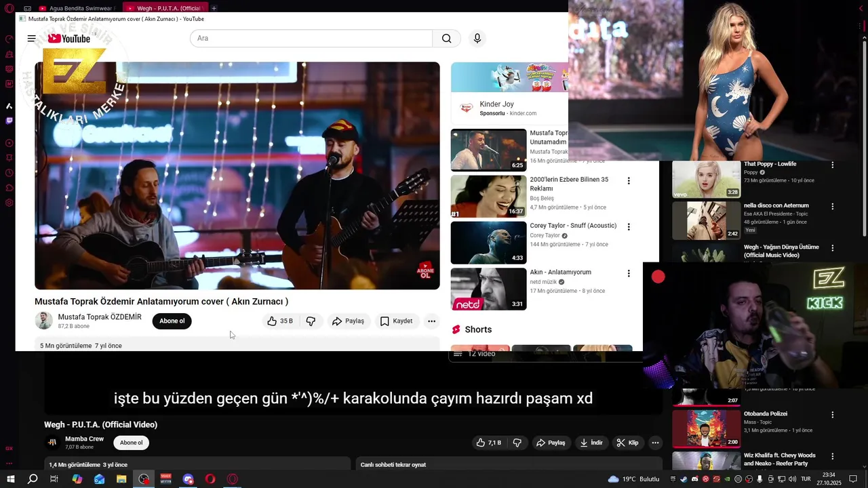Play the Akın - Anlatamıyorum netd thumbnail
The height and width of the screenshot is (488, 868).
point(488,289)
